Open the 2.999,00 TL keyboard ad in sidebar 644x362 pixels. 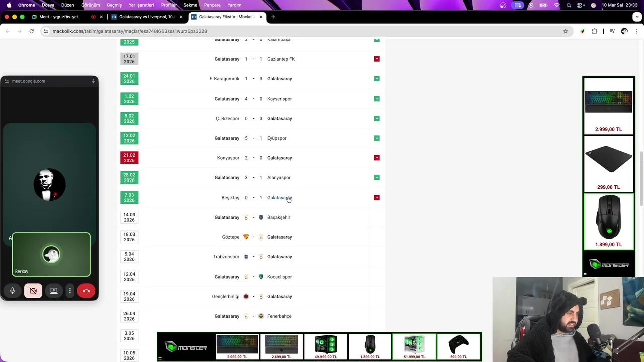(x=608, y=107)
